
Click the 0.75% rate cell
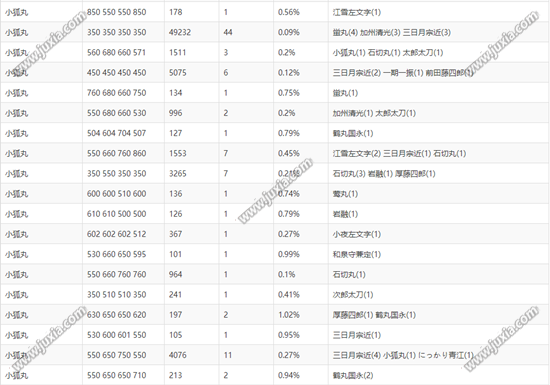288,93
